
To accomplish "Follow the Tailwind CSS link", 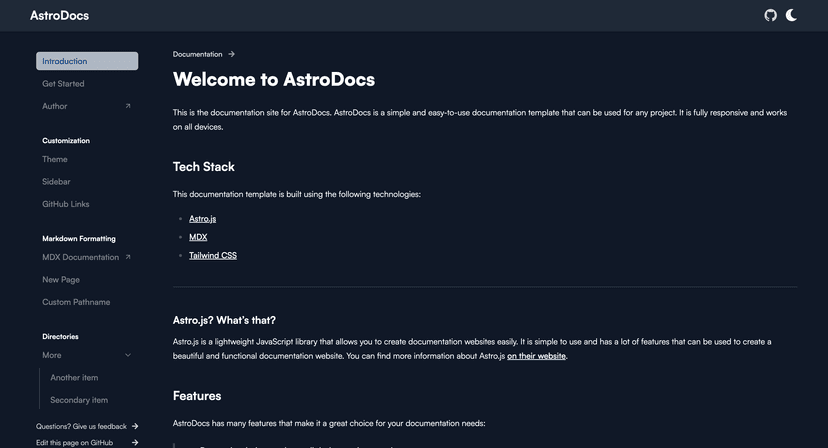I will tap(213, 256).
